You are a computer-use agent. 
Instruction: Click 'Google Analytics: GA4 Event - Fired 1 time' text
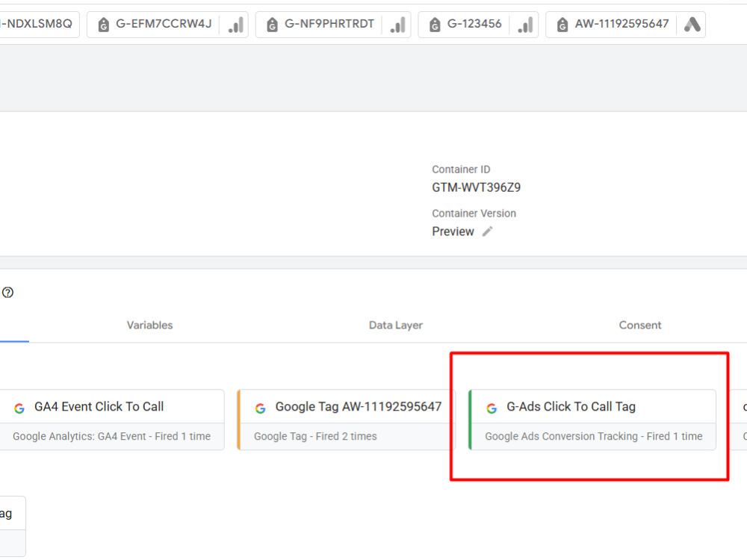click(111, 436)
